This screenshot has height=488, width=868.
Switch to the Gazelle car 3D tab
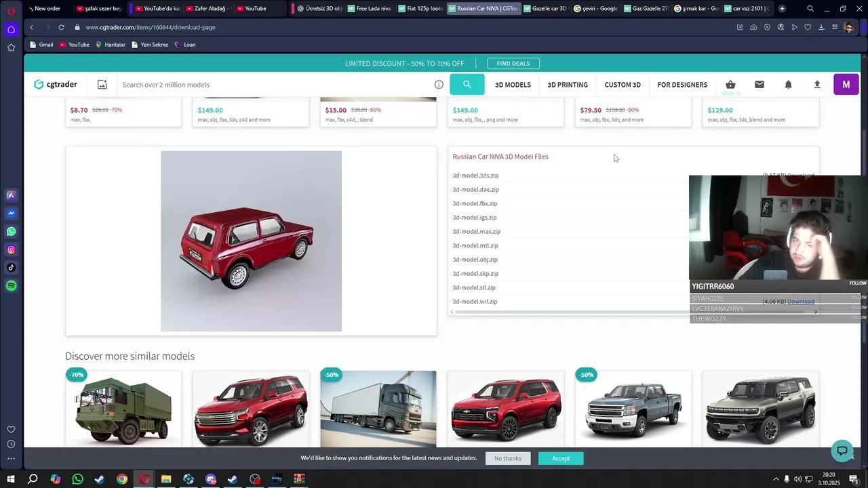(x=545, y=9)
